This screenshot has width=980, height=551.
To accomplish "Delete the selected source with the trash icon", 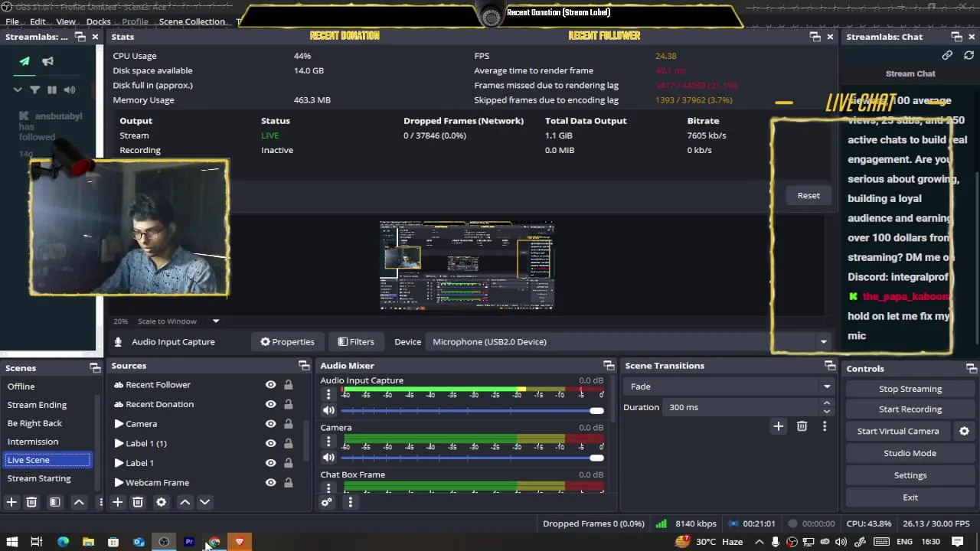I will (138, 502).
